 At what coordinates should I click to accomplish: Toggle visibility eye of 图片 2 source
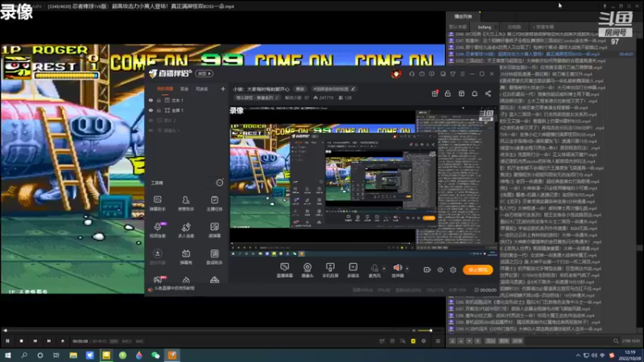(x=151, y=120)
